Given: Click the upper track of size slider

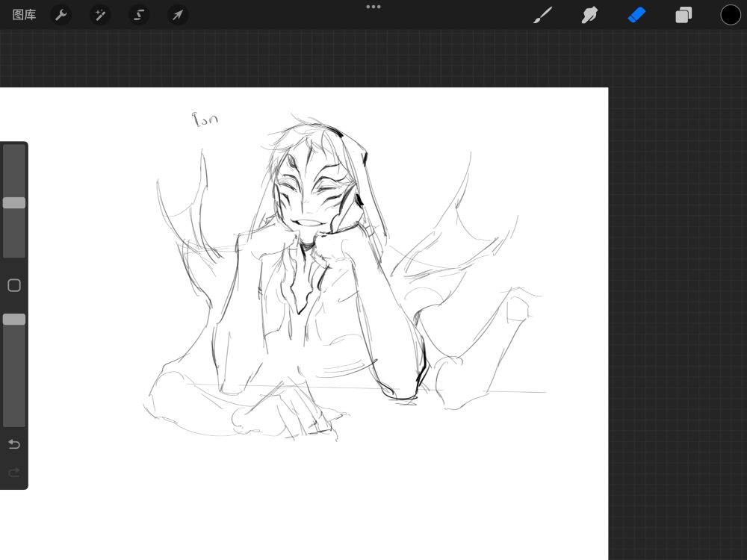Looking at the screenshot, I should [14, 170].
